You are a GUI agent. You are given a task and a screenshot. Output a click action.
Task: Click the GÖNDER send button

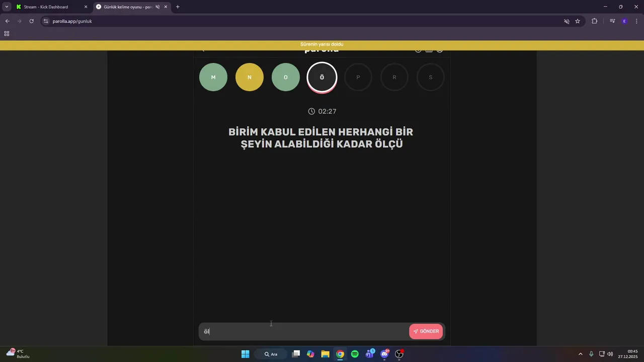coord(426,331)
